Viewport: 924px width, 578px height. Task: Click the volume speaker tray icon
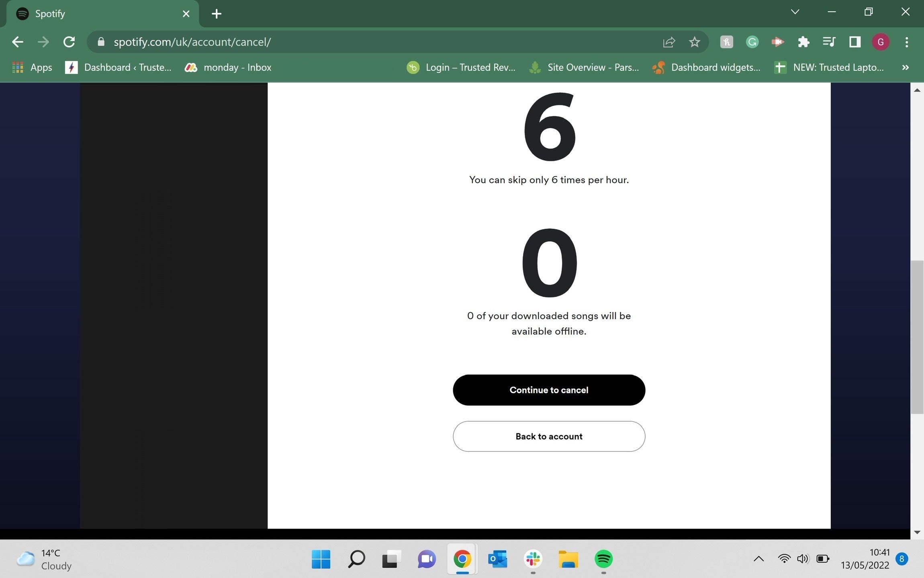803,559
